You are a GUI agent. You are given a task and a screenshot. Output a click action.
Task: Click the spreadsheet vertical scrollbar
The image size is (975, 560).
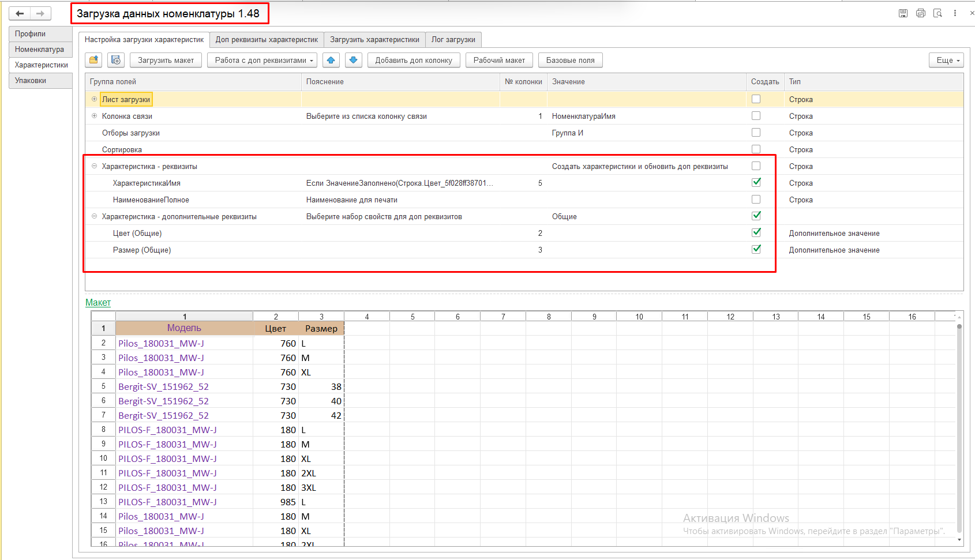[959, 427]
